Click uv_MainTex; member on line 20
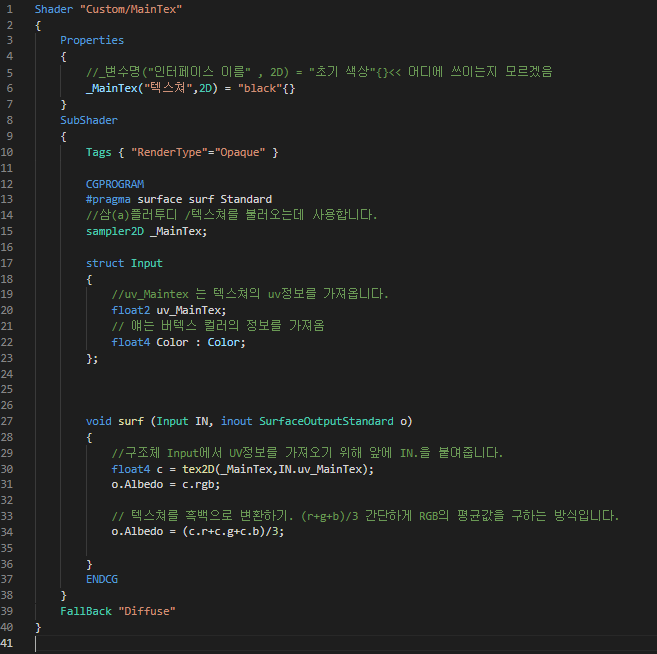Image resolution: width=657 pixels, height=654 pixels. [x=191, y=310]
